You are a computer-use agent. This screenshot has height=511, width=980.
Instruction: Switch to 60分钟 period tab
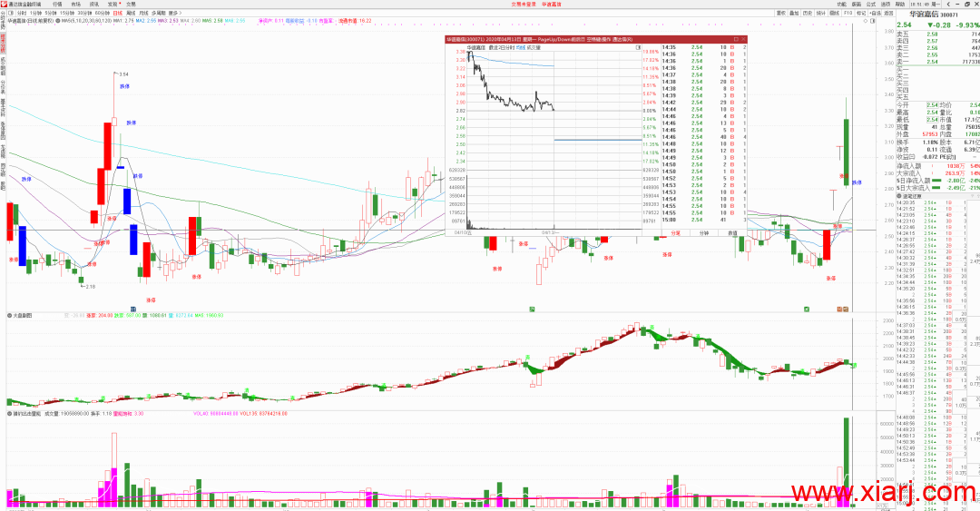(102, 13)
